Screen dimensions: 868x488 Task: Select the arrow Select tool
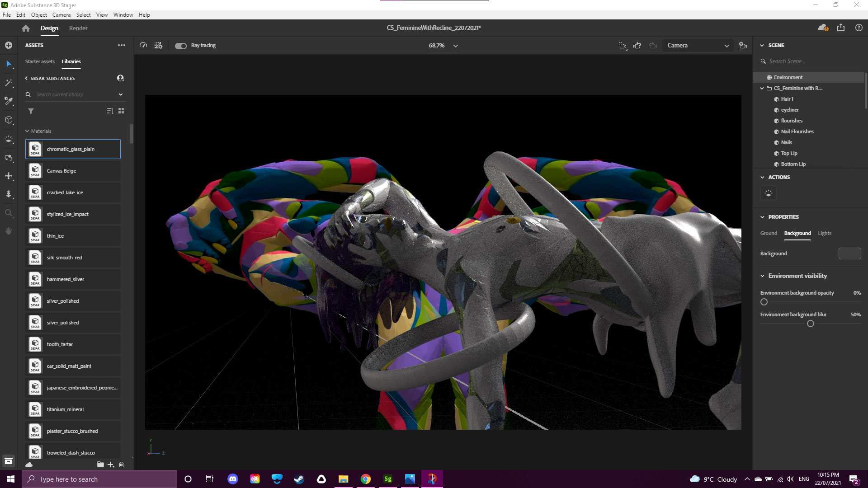(x=9, y=64)
